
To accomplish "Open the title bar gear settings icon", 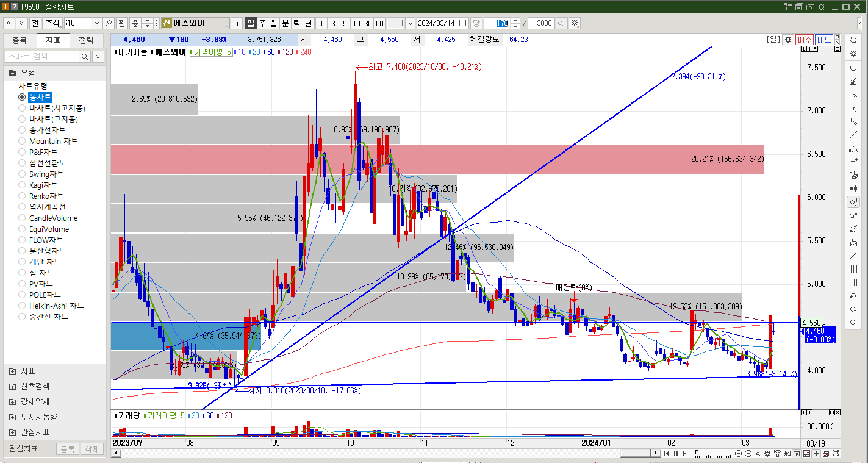I will pyautogui.click(x=820, y=7).
